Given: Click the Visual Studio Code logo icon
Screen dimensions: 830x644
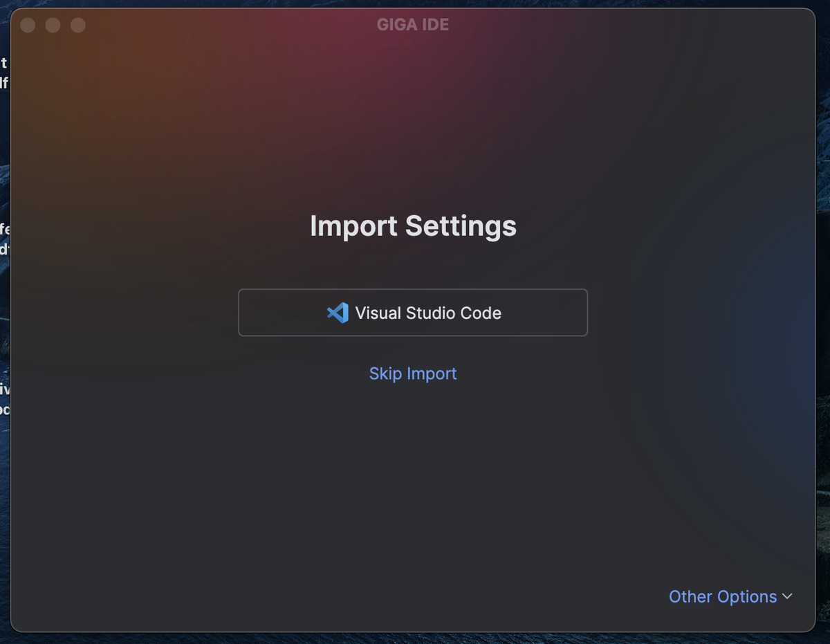Looking at the screenshot, I should [338, 313].
